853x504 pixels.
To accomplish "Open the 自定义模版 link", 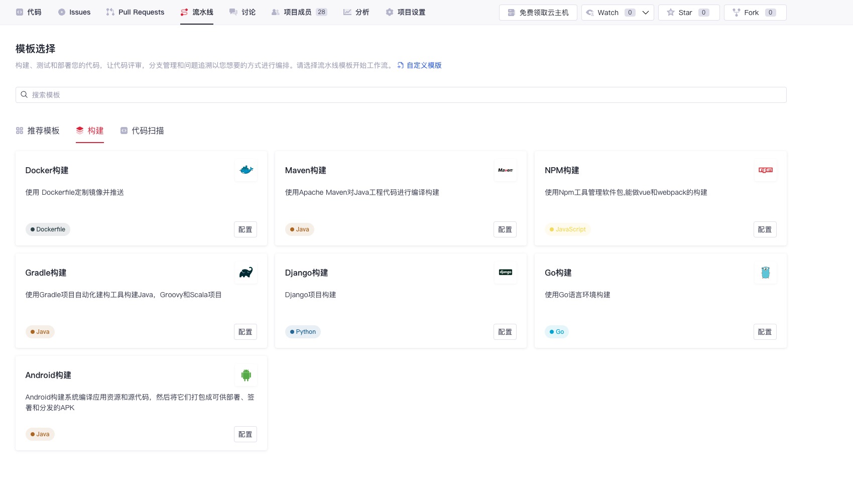I will coord(423,65).
